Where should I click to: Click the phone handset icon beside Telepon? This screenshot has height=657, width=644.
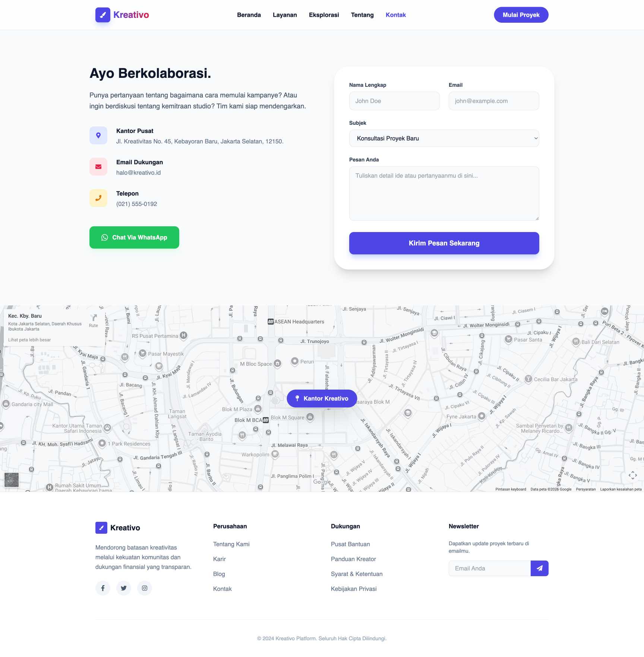click(x=98, y=198)
